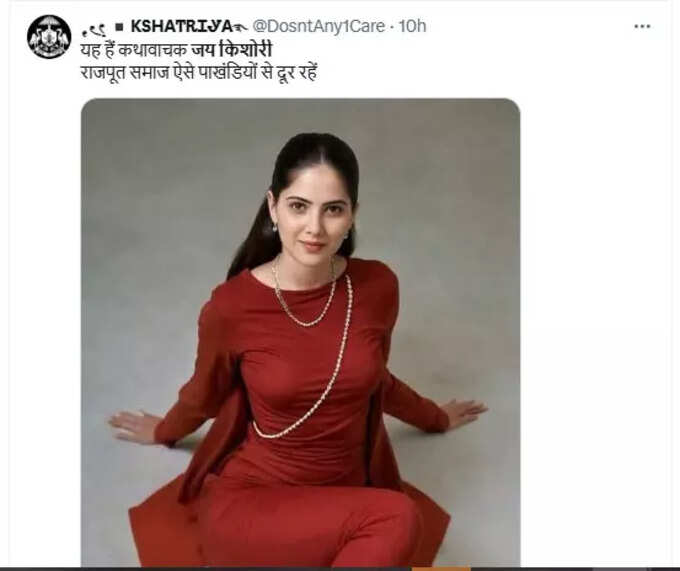The image size is (680, 571).
Task: Expand the attached tweet photo
Action: coord(301,332)
